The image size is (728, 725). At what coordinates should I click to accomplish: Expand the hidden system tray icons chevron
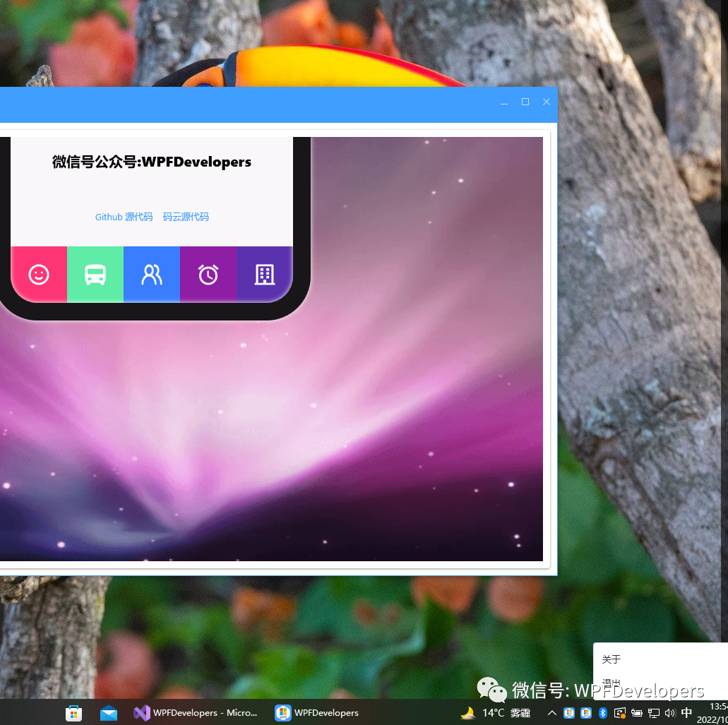pos(552,713)
